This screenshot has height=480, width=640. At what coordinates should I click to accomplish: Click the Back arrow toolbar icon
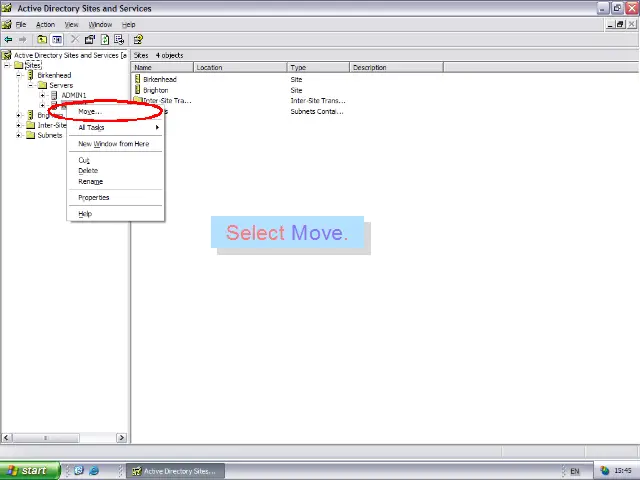coord(9,40)
